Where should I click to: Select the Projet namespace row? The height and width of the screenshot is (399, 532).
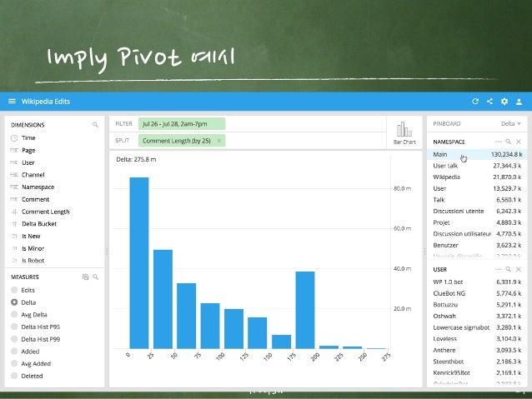click(477, 222)
